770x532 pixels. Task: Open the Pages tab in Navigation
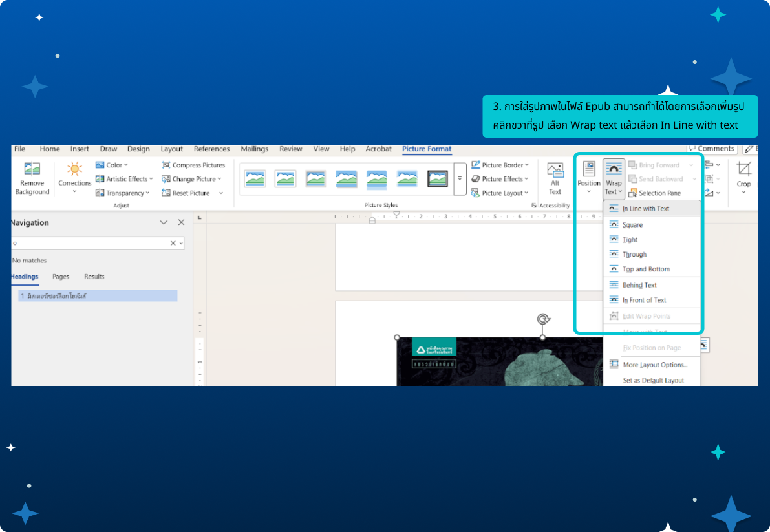click(61, 277)
